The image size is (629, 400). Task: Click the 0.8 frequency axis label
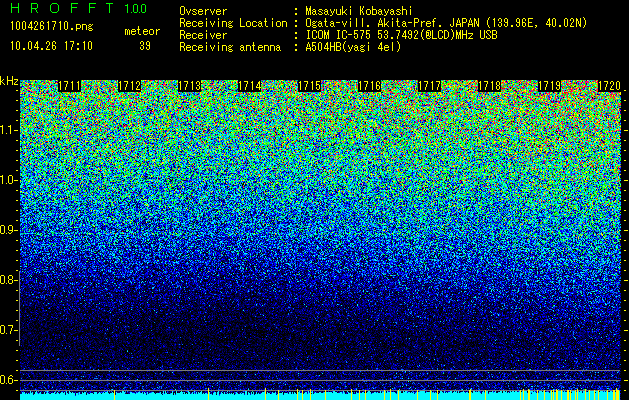[x=8, y=280]
